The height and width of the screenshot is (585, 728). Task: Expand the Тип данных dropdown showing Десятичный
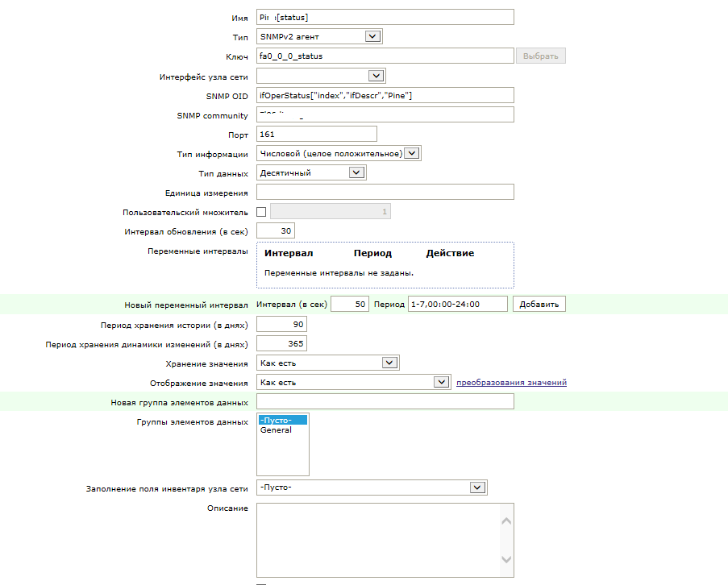(311, 173)
